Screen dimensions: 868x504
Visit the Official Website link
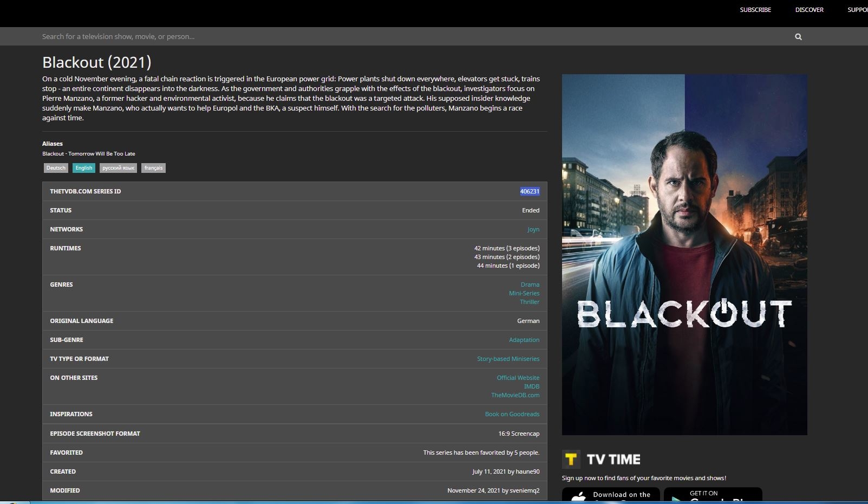coord(518,378)
